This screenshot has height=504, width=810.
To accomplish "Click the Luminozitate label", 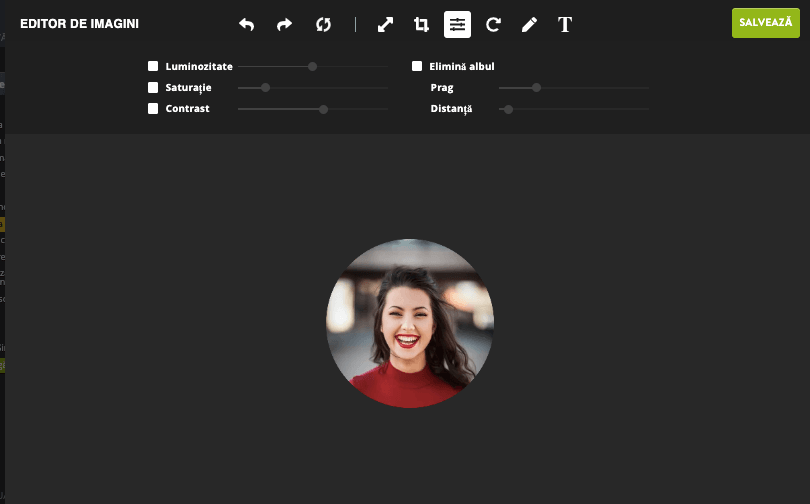I will coord(199,66).
